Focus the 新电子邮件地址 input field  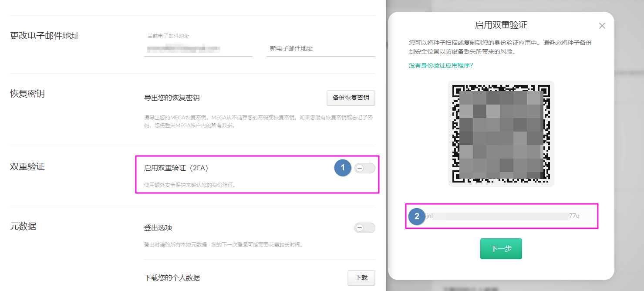pyautogui.click(x=320, y=49)
